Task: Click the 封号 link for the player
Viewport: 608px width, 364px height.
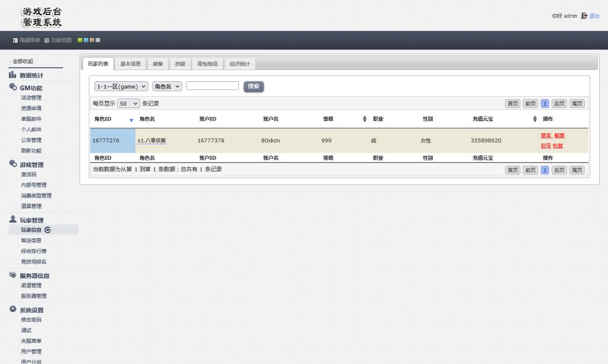Action: pyautogui.click(x=545, y=145)
